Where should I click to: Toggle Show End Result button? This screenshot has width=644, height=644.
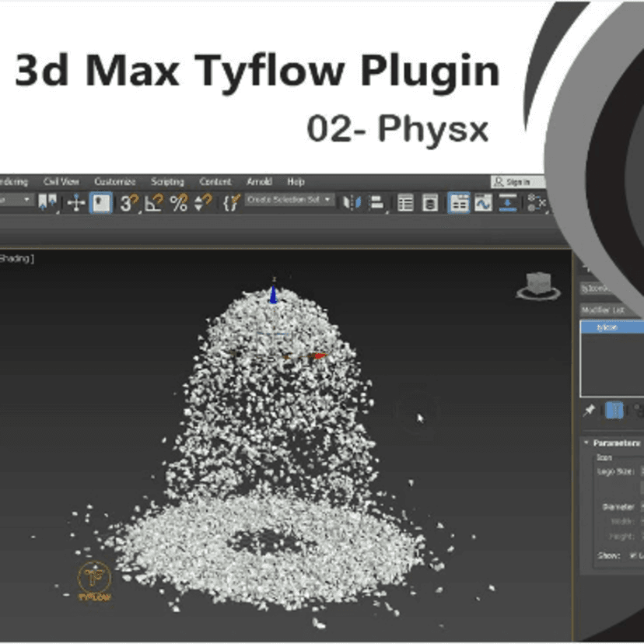pos(614,411)
